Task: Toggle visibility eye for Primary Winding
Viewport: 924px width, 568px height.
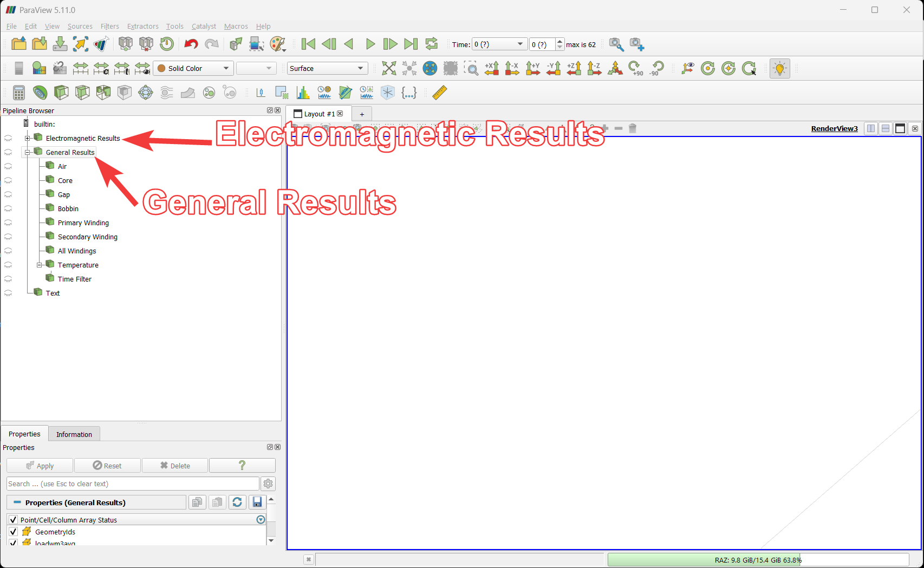Action: tap(8, 223)
